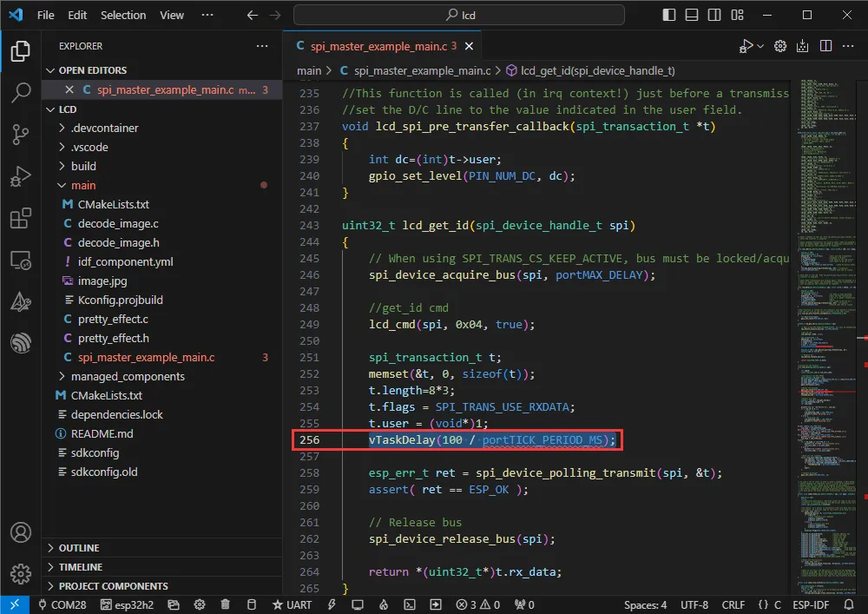Open the Extensions view
This screenshot has width=868, height=614.
[x=20, y=218]
